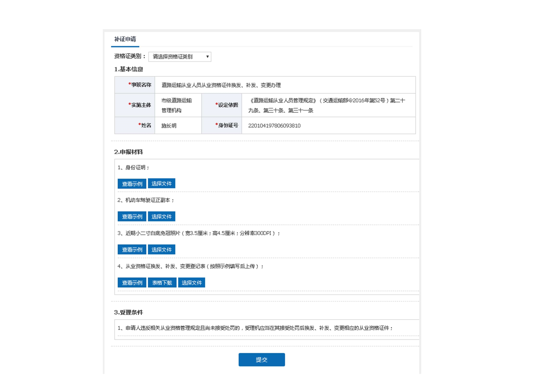The height and width of the screenshot is (392, 555).
Task: View example for 身份证明
Action: [x=132, y=184]
